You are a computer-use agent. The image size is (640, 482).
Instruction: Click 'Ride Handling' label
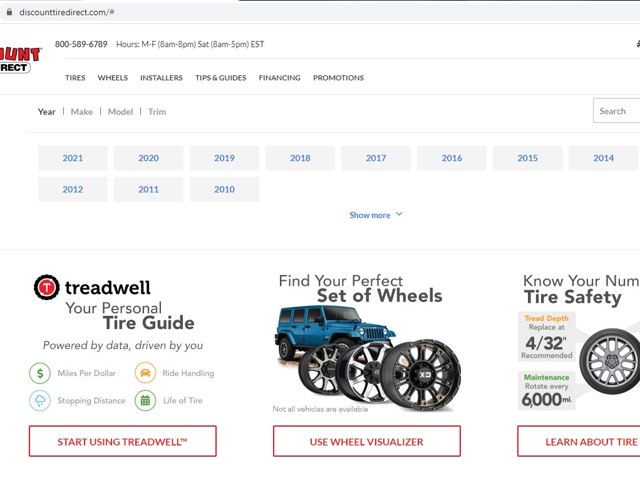pyautogui.click(x=188, y=373)
